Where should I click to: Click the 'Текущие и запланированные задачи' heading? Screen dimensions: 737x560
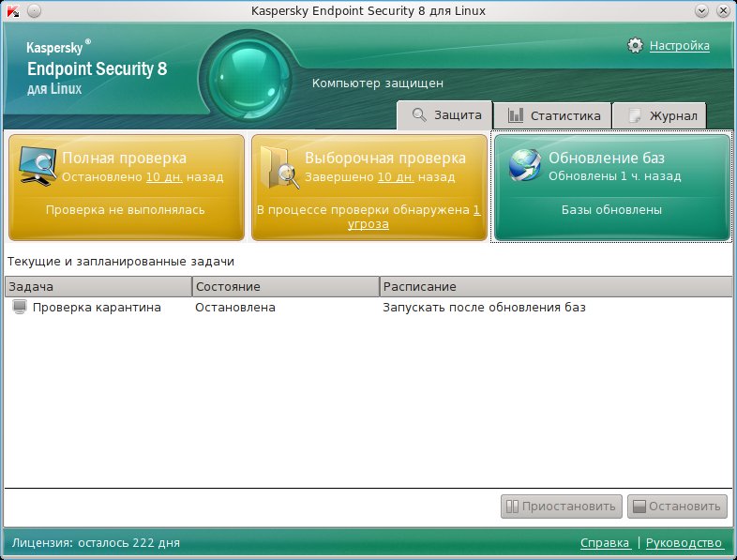coord(121,262)
